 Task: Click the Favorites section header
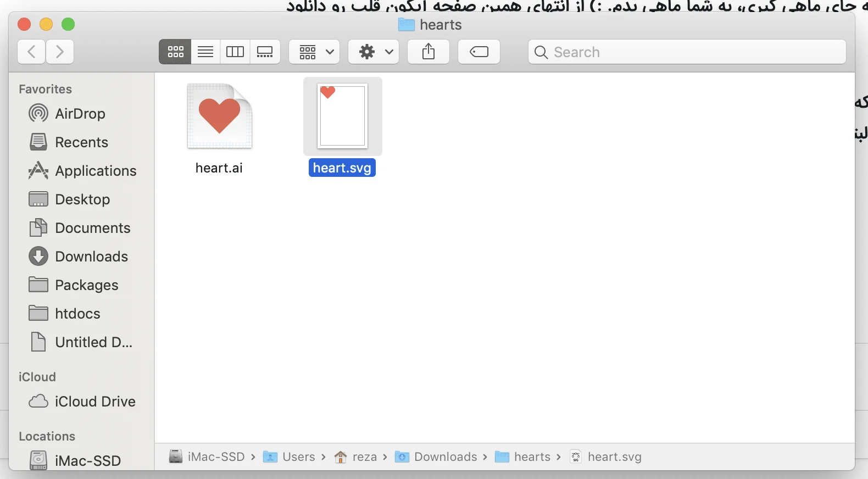[x=45, y=89]
